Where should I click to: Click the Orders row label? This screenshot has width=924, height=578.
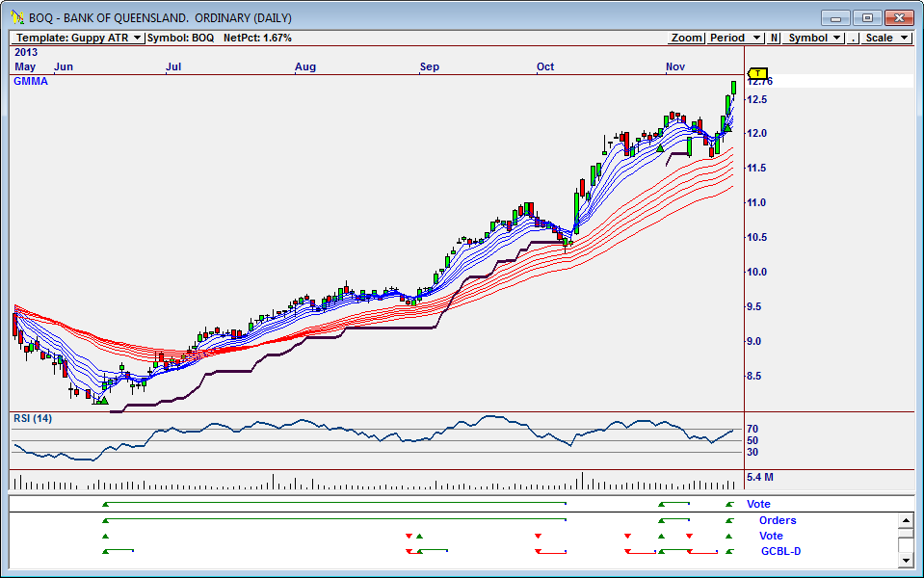tap(778, 520)
